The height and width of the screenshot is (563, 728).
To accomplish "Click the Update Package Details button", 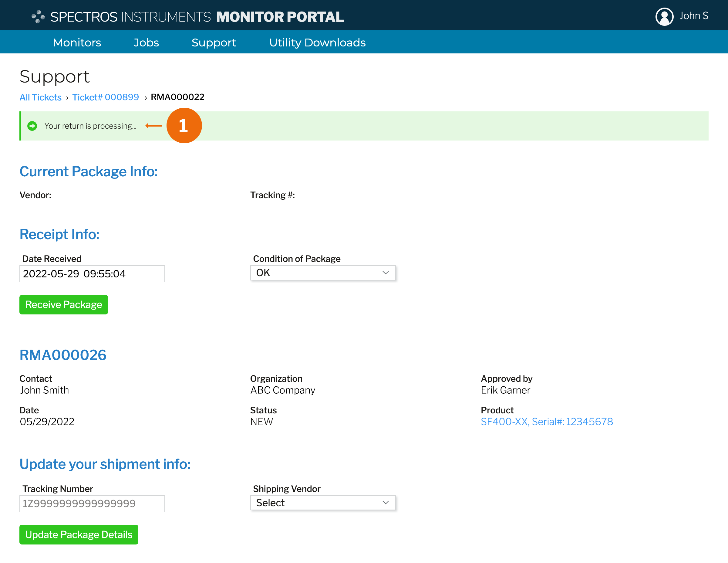I will coord(79,534).
